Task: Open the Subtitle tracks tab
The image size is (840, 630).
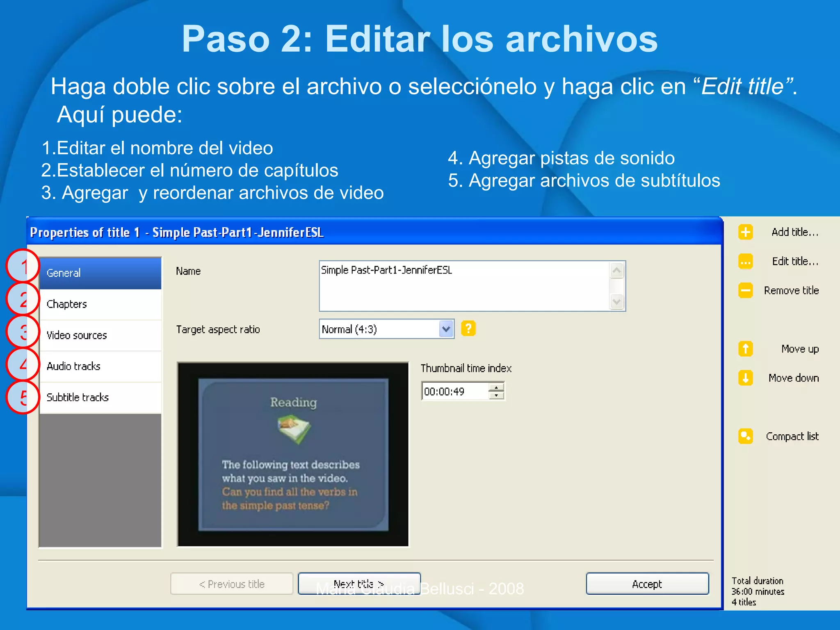Action: pos(100,397)
